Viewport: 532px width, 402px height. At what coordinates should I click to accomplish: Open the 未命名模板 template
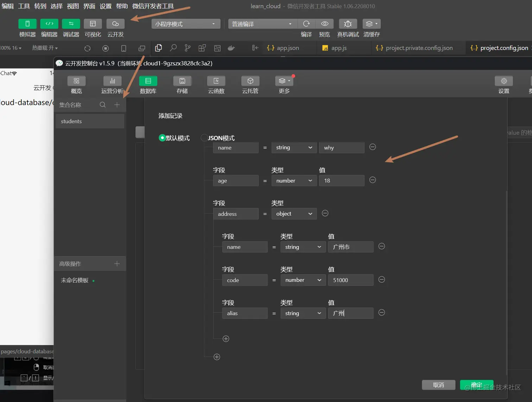75,280
